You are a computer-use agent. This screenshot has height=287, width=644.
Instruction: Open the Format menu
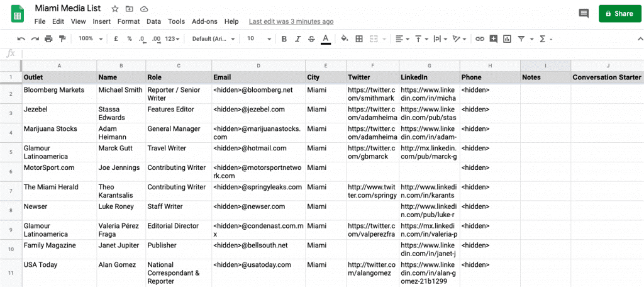[128, 21]
